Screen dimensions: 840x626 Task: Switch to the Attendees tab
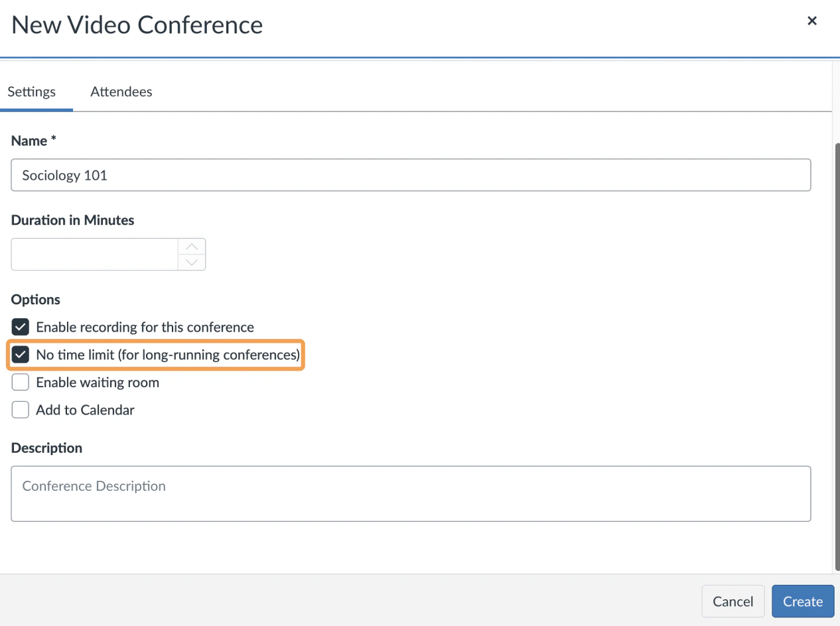pos(121,92)
